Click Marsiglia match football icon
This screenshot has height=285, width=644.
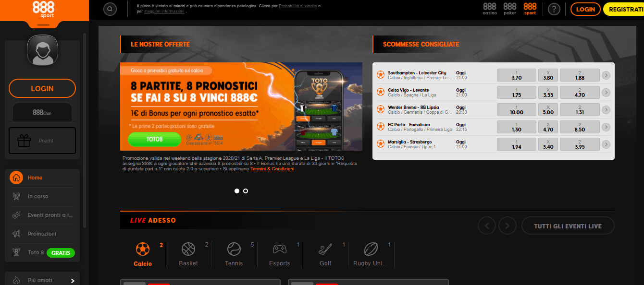click(x=381, y=144)
